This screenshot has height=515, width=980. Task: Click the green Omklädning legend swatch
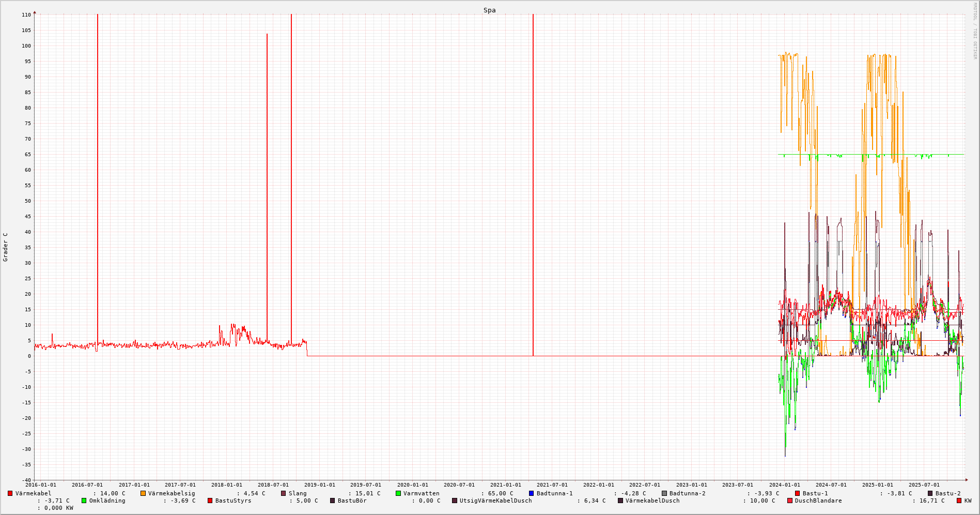84,501
